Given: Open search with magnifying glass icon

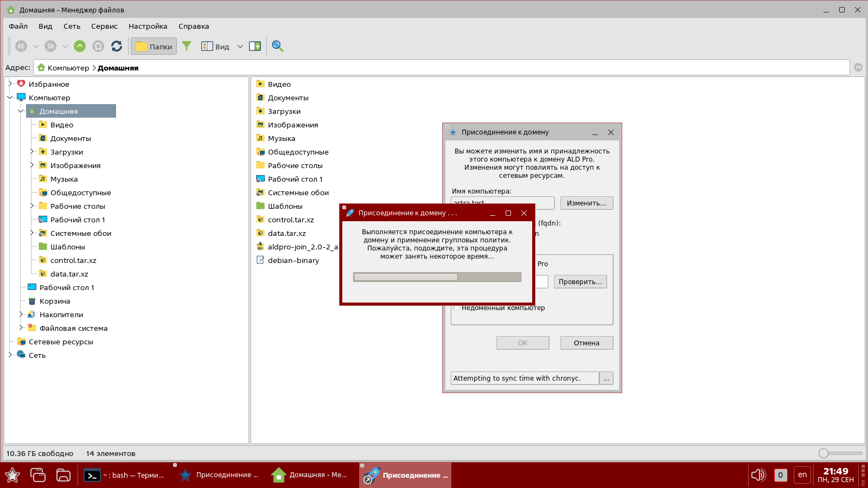Looking at the screenshot, I should pos(278,47).
